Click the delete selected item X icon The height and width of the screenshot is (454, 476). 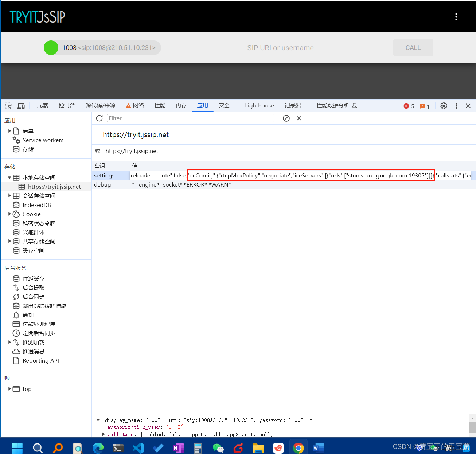(x=299, y=118)
